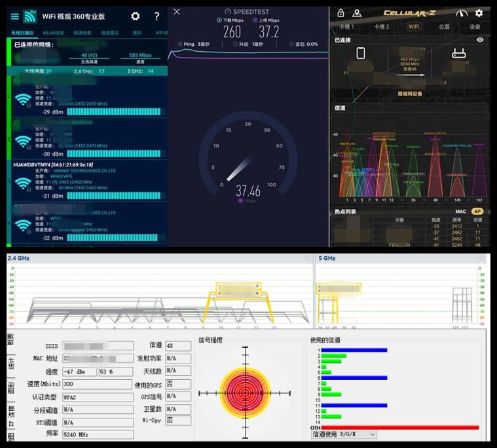The width and height of the screenshot is (497, 448).
Task: Tap WiFi signal icon of -30 dBm network
Action: [23, 141]
